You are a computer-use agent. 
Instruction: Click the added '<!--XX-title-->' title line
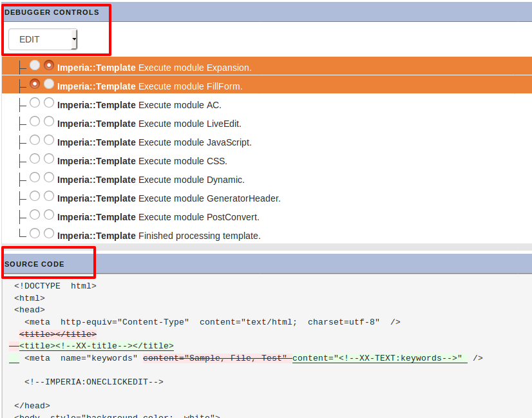coord(97,346)
